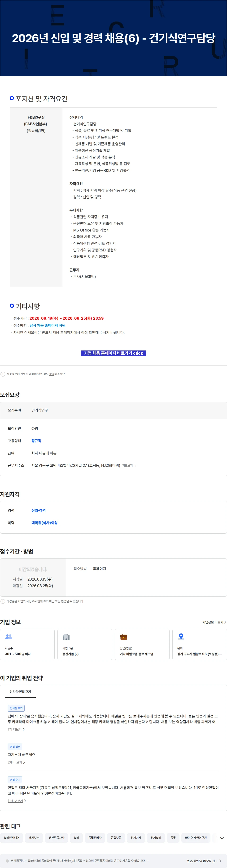Click the 품질보증 tag
The width and height of the screenshot is (227, 868).
116,838
